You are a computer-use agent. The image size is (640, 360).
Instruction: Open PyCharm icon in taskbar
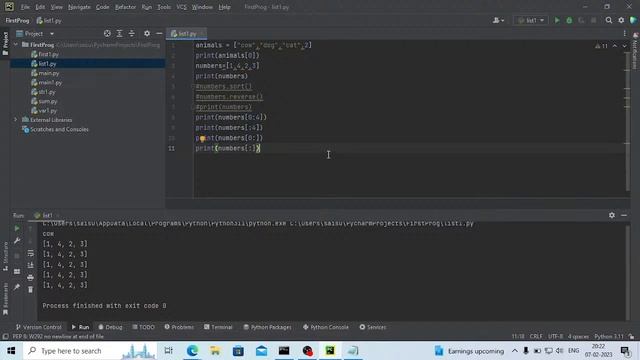[x=330, y=351]
